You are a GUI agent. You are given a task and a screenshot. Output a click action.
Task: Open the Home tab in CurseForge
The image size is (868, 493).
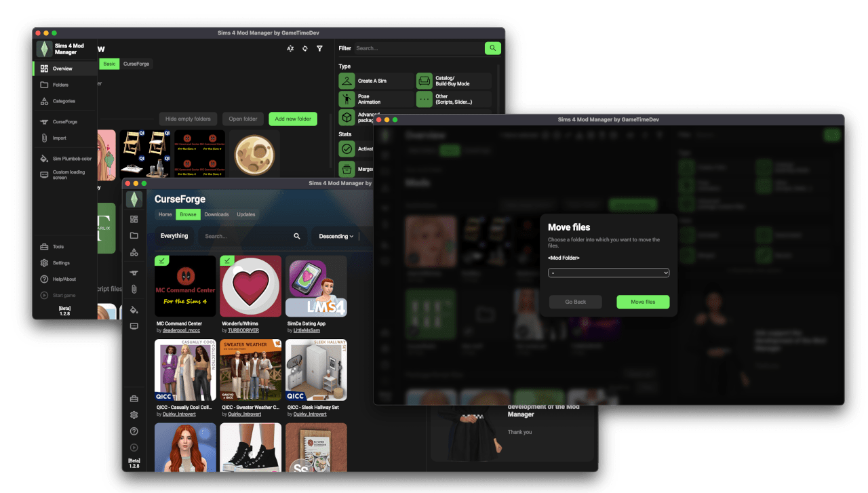coord(165,214)
